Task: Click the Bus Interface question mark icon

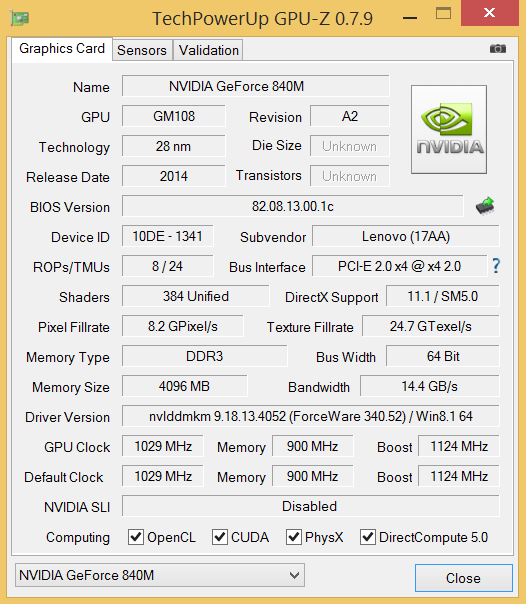Action: (496, 266)
